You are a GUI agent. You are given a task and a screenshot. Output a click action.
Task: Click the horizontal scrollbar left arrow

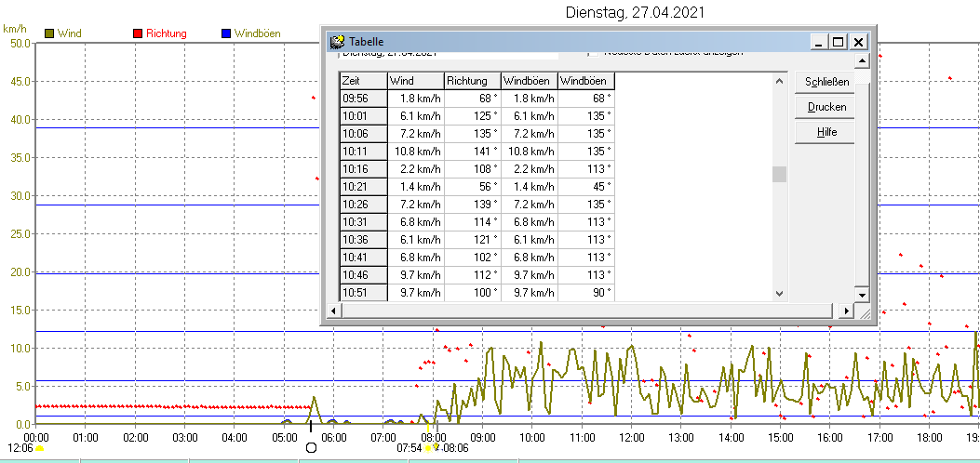(x=334, y=311)
